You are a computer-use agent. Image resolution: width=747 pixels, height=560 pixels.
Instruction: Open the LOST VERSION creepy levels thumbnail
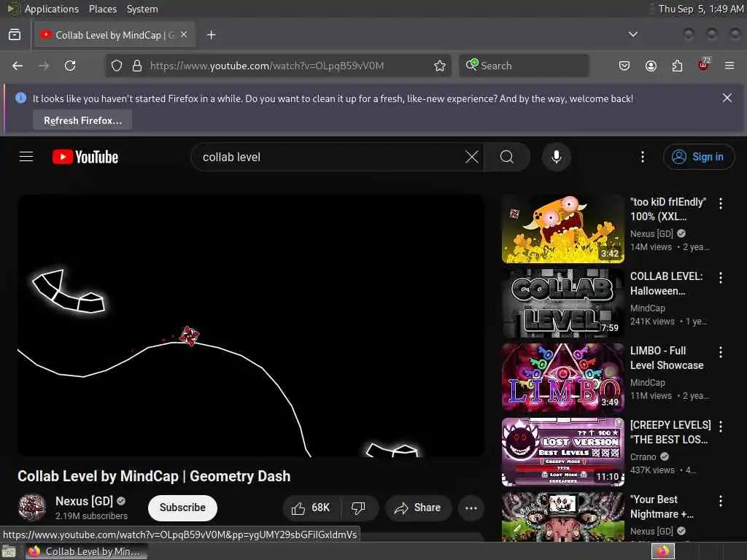(x=562, y=452)
